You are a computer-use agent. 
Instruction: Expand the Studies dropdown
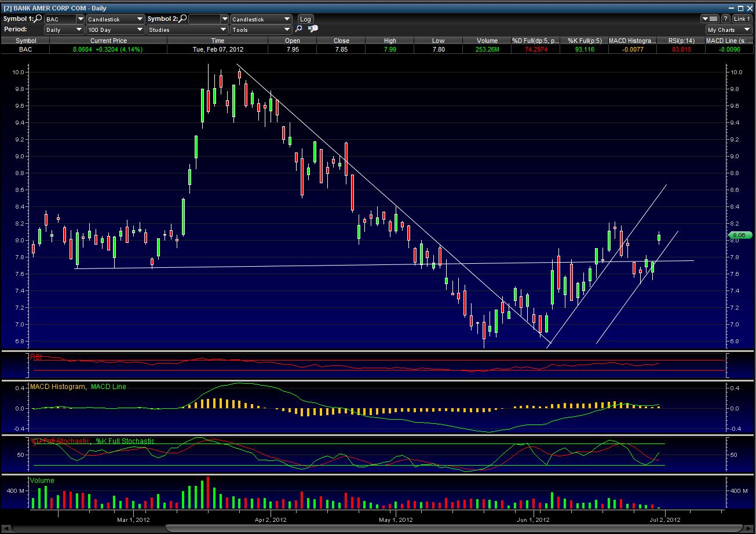point(187,30)
